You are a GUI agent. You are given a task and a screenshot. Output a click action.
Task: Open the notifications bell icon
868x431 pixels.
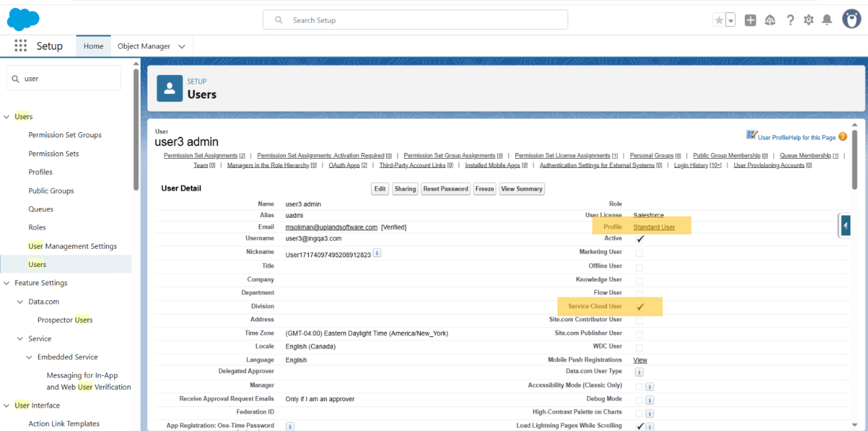[827, 20]
